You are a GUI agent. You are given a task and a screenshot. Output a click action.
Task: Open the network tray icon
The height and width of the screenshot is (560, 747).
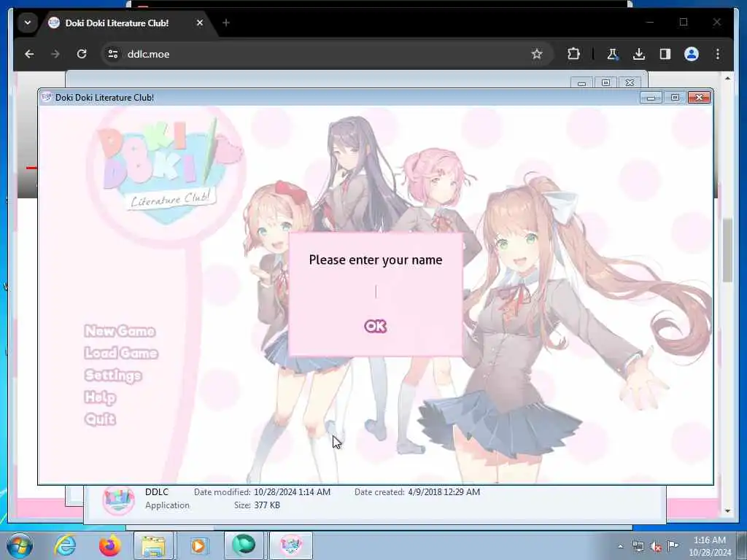pos(638,547)
